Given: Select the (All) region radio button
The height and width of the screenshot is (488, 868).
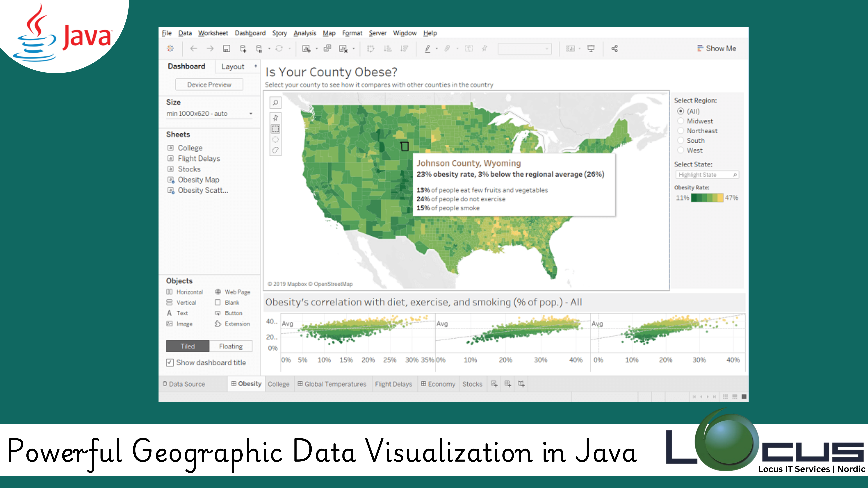Looking at the screenshot, I should 681,111.
